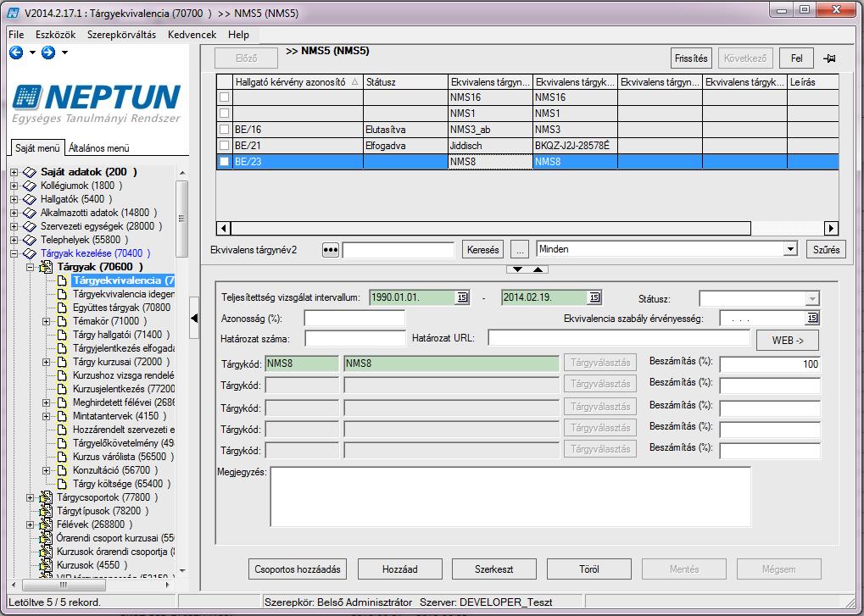Switch to Általános menü tab
864x616 pixels.
98,148
